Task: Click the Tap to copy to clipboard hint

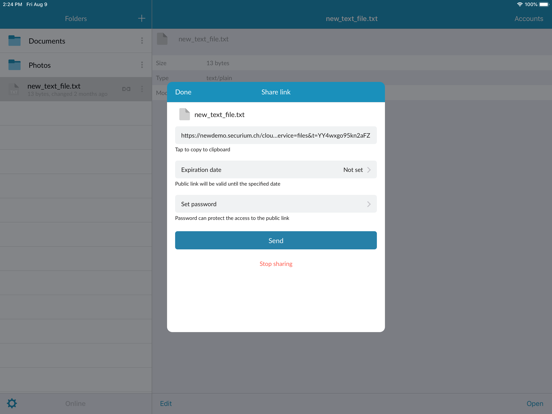Action: click(202, 150)
